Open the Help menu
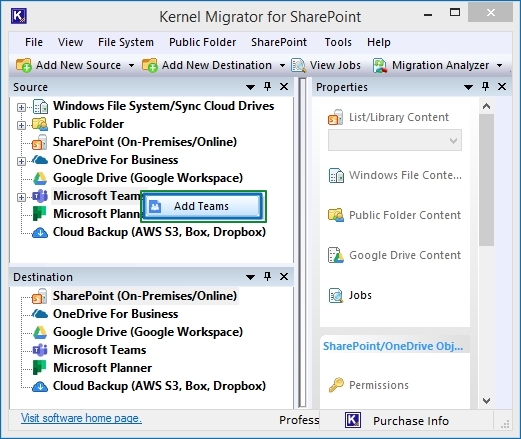The height and width of the screenshot is (439, 521). [x=379, y=42]
